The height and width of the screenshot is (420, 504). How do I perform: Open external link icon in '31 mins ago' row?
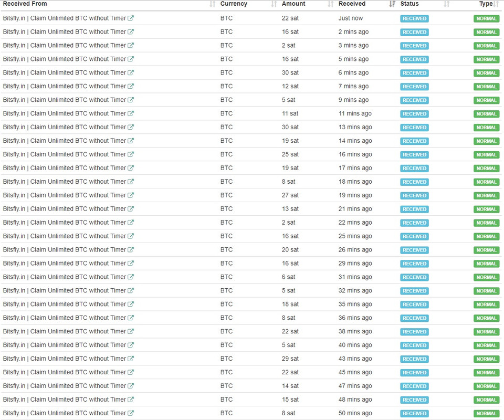click(x=131, y=277)
